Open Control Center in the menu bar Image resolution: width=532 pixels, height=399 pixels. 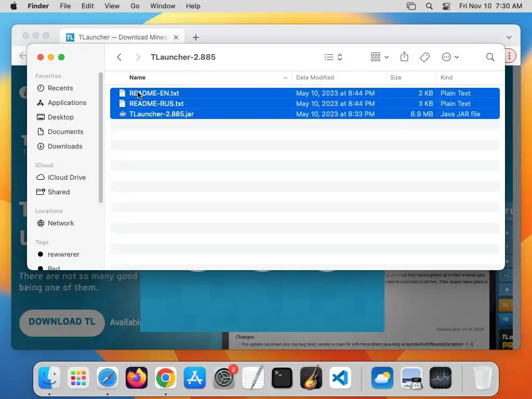coord(446,6)
